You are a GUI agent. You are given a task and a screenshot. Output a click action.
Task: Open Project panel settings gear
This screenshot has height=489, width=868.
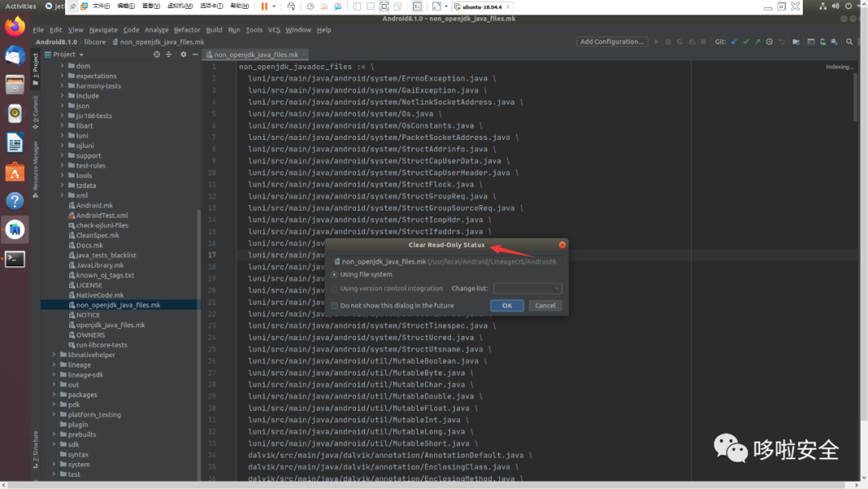pyautogui.click(x=183, y=54)
